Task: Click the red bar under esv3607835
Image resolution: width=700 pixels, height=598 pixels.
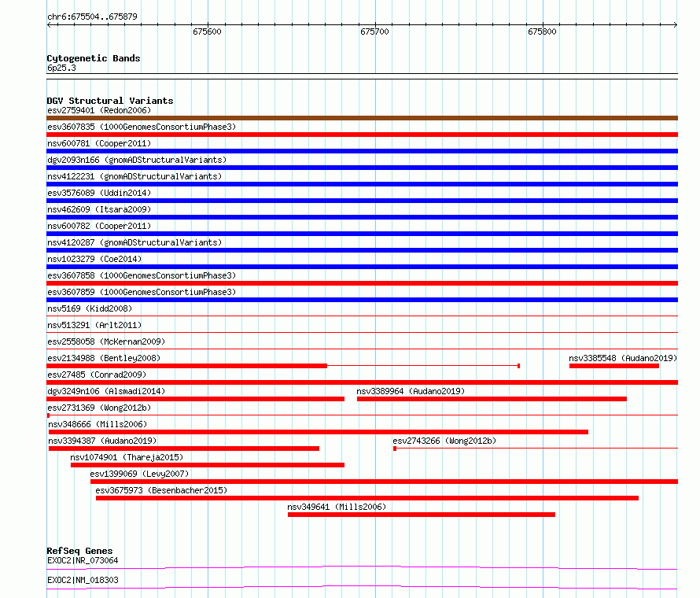Action: [x=362, y=135]
